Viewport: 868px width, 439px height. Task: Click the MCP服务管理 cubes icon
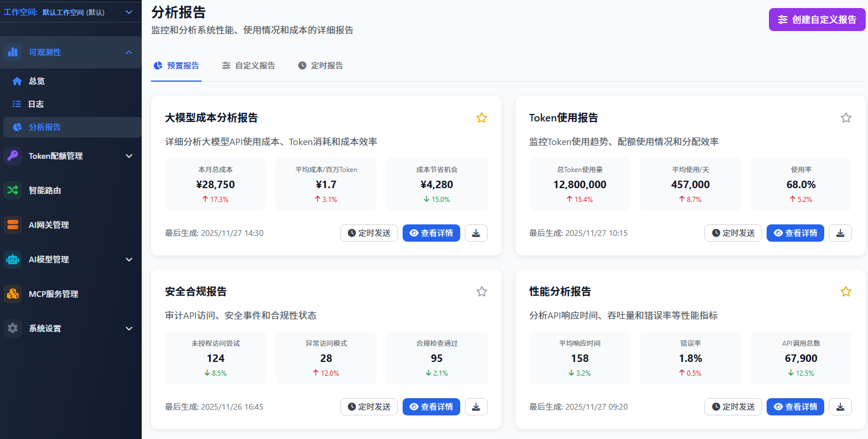[x=13, y=294]
